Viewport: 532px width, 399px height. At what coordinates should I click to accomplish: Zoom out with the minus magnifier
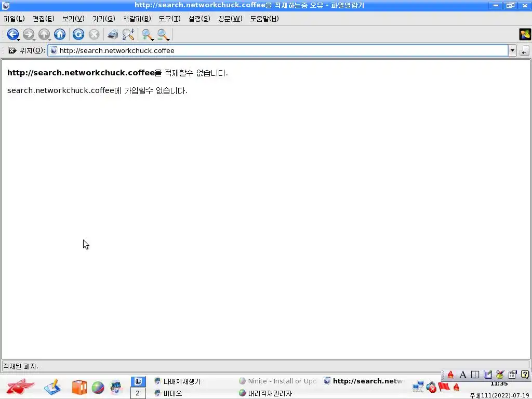point(162,34)
